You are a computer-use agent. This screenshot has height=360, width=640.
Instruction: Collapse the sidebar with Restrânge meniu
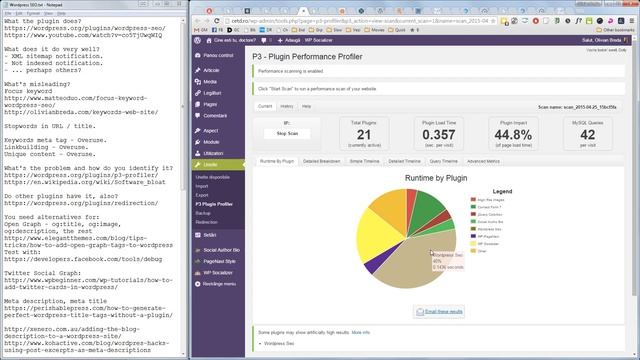(218, 284)
